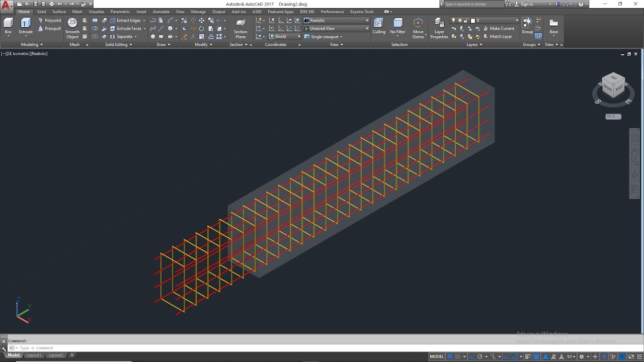
Task: Click the Group objects tool
Action: tap(527, 25)
